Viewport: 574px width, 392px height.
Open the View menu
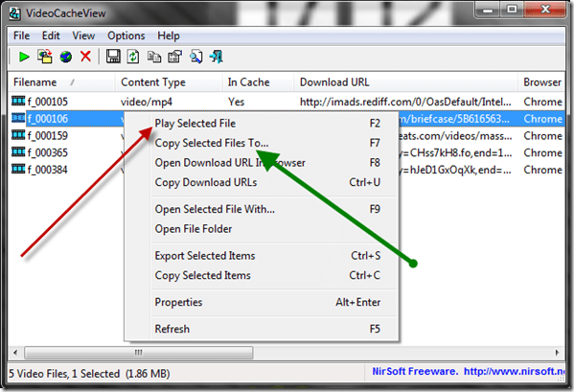tap(83, 35)
